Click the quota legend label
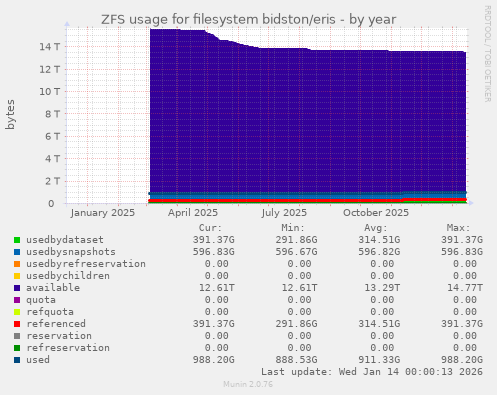Image resolution: width=497 pixels, height=395 pixels. coord(41,300)
